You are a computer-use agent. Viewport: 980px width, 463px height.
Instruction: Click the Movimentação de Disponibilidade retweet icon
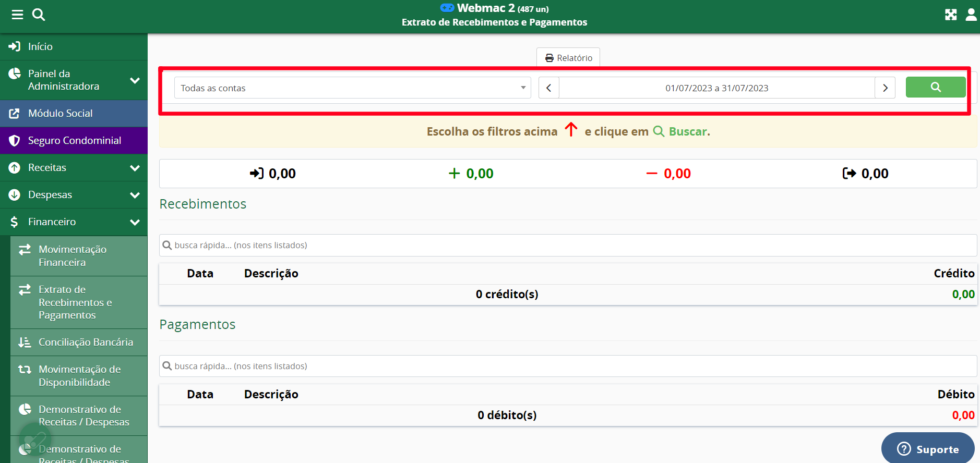coord(25,369)
